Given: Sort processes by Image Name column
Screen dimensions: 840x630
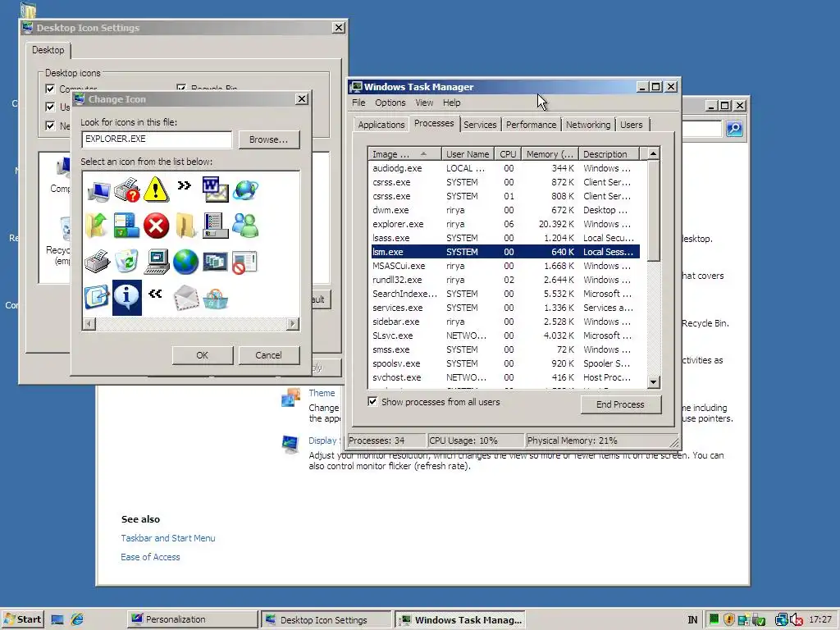Looking at the screenshot, I should pos(404,153).
